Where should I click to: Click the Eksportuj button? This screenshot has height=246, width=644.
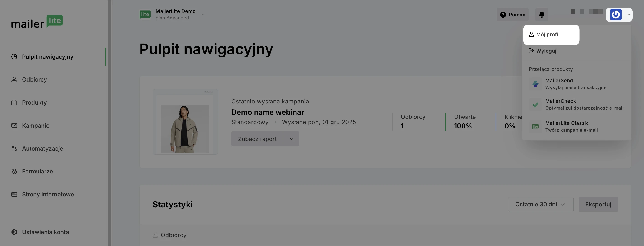[598, 204]
